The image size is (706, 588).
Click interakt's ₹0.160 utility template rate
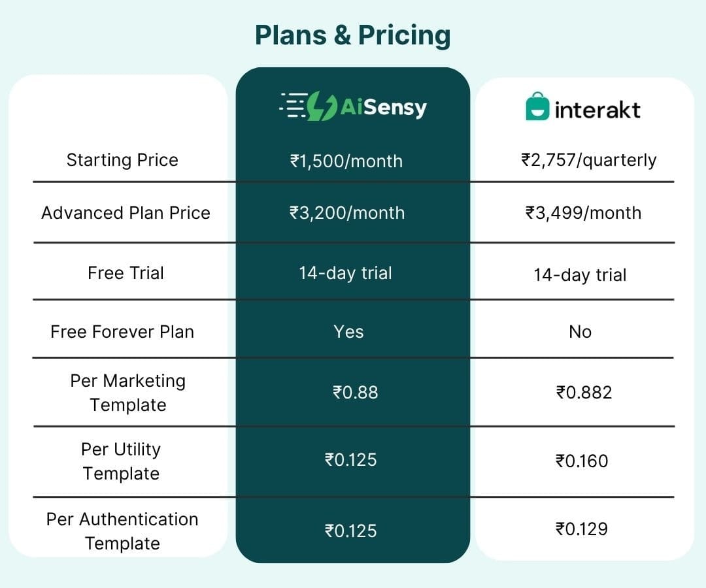tap(582, 461)
